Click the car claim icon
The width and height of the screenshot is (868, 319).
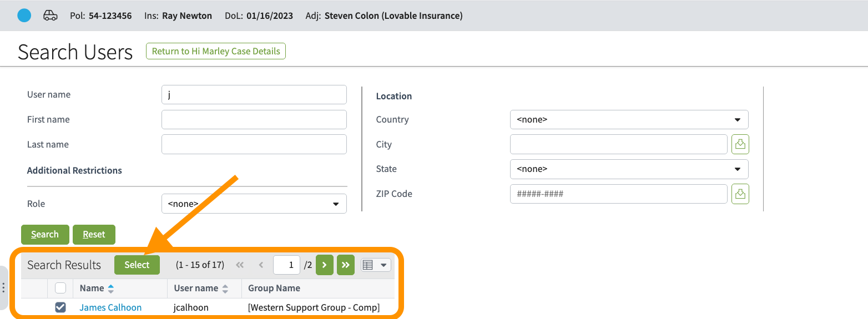(51, 16)
